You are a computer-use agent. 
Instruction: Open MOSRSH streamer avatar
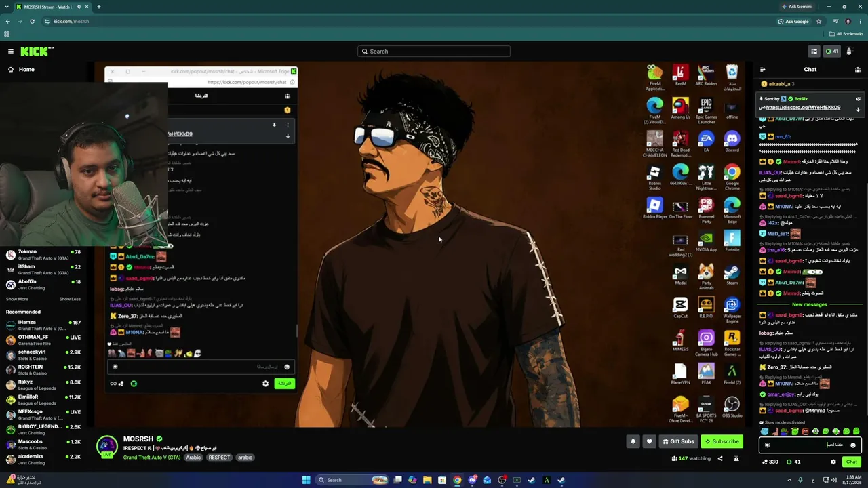click(x=106, y=447)
